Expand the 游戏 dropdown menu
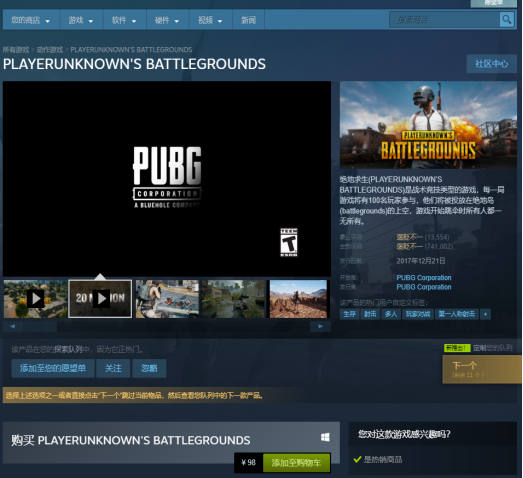The width and height of the screenshot is (523, 478). (x=81, y=20)
